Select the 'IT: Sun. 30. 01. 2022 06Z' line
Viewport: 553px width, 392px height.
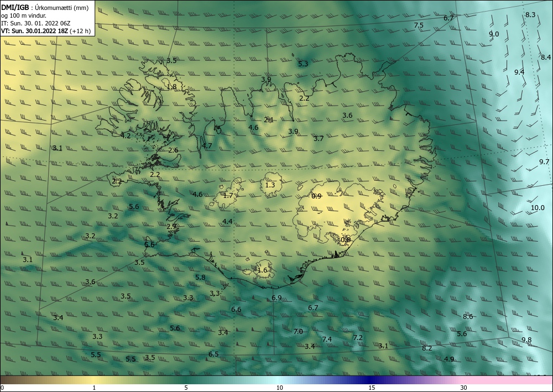click(35, 23)
